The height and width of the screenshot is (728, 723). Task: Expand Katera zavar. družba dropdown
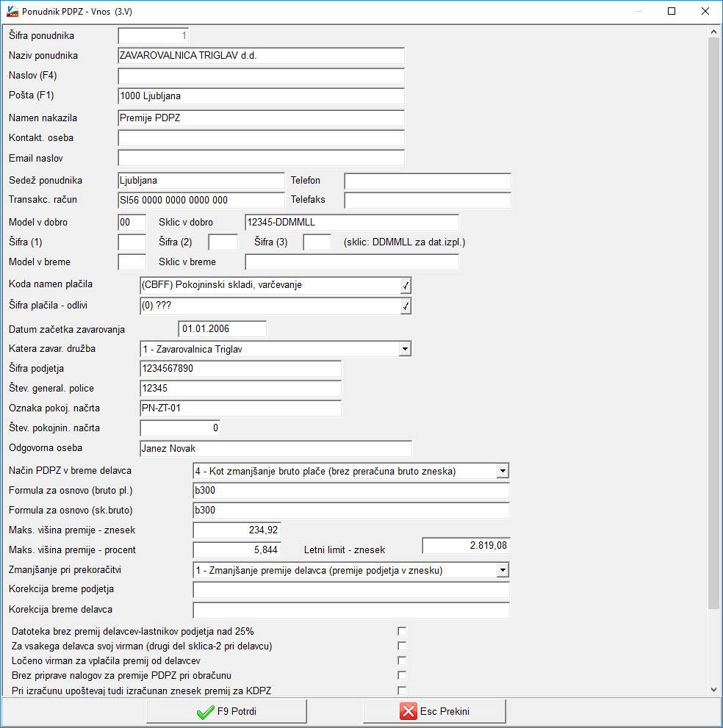click(405, 349)
